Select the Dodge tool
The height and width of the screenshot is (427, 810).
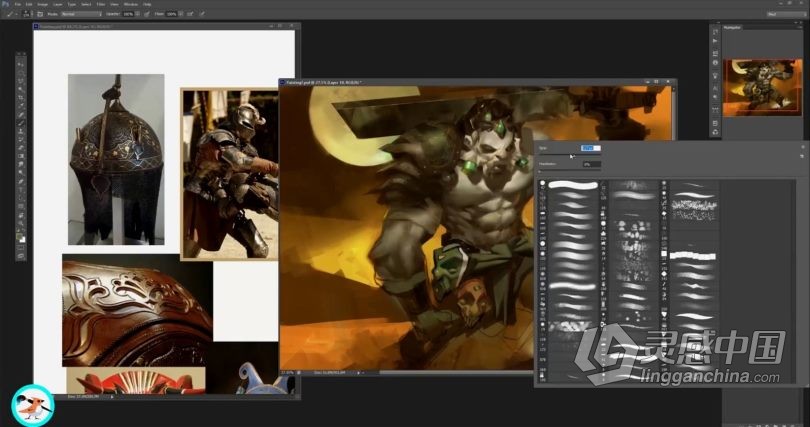point(21,172)
